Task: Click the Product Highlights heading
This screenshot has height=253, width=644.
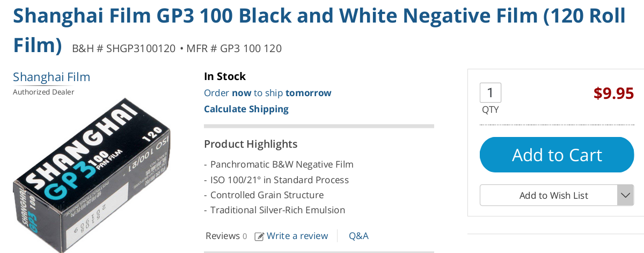Action: pyautogui.click(x=251, y=144)
